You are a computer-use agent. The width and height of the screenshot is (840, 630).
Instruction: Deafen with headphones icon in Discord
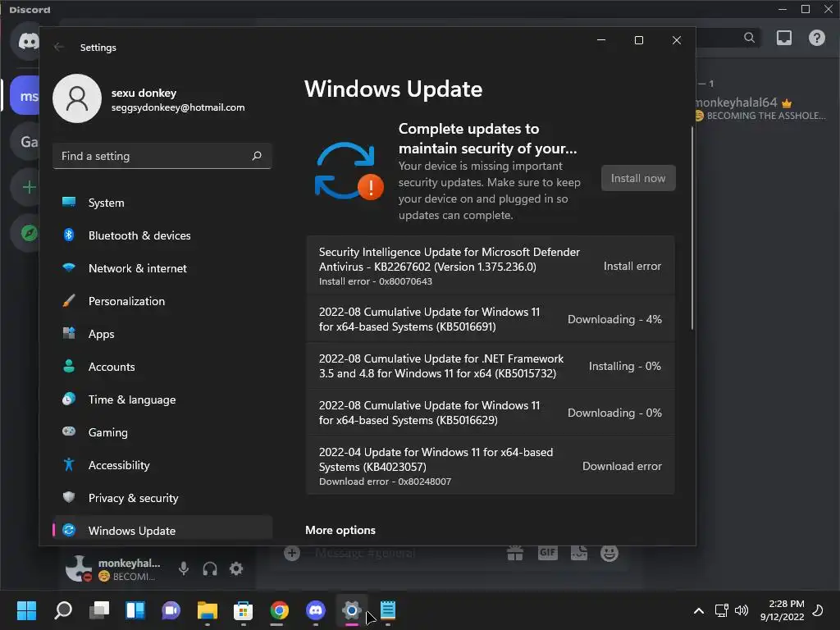tap(210, 568)
